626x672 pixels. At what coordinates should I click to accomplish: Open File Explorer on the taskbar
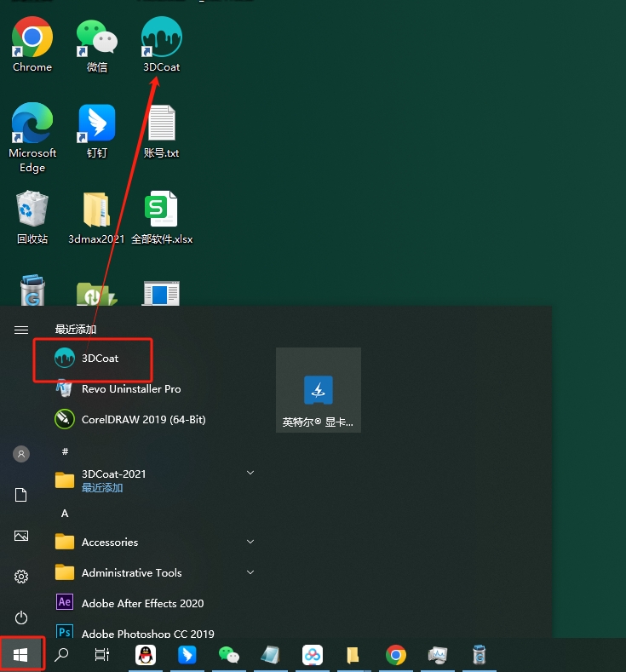[x=353, y=655]
